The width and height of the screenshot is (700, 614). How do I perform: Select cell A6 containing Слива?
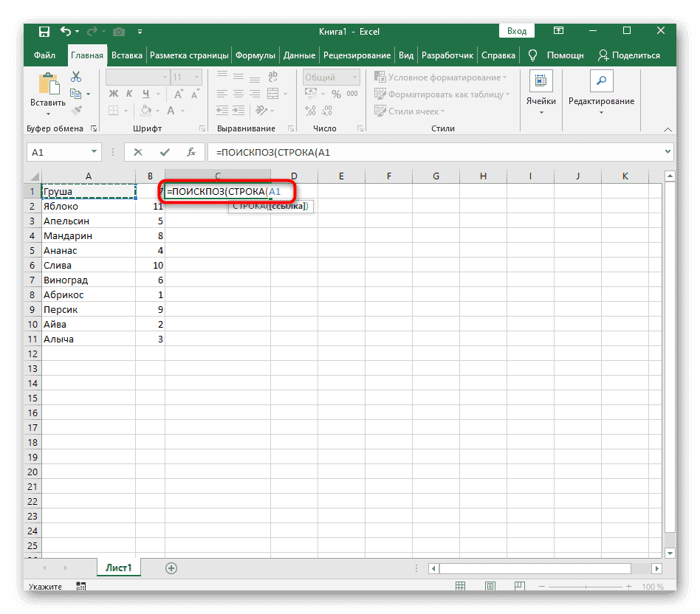coord(89,265)
